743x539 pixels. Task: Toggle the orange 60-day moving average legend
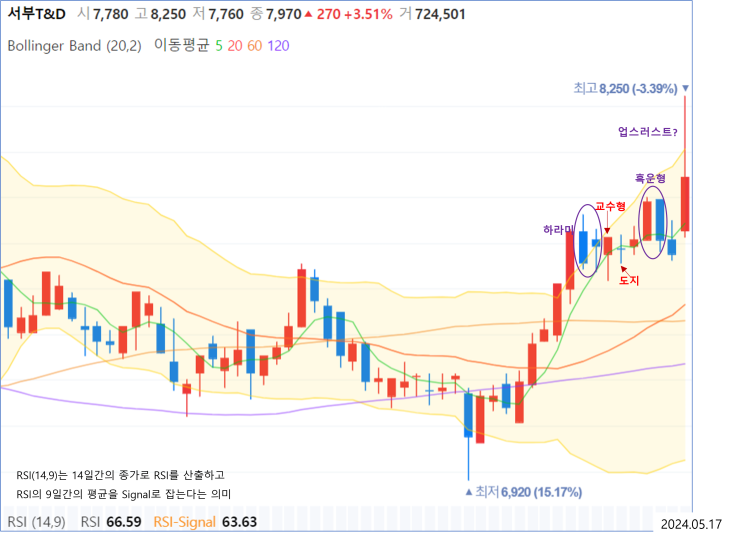coord(254,46)
